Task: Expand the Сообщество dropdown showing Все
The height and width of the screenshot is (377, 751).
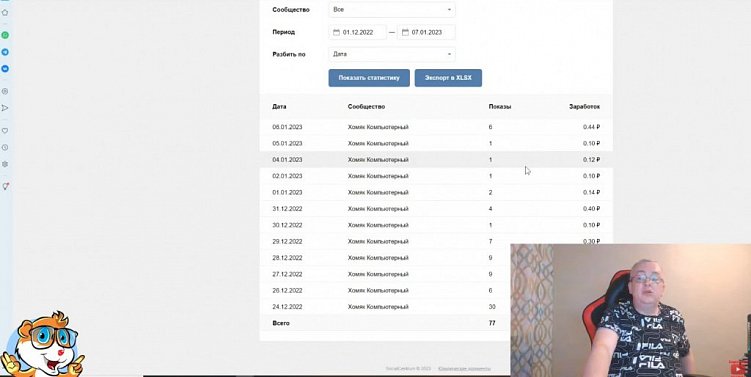Action: 392,10
